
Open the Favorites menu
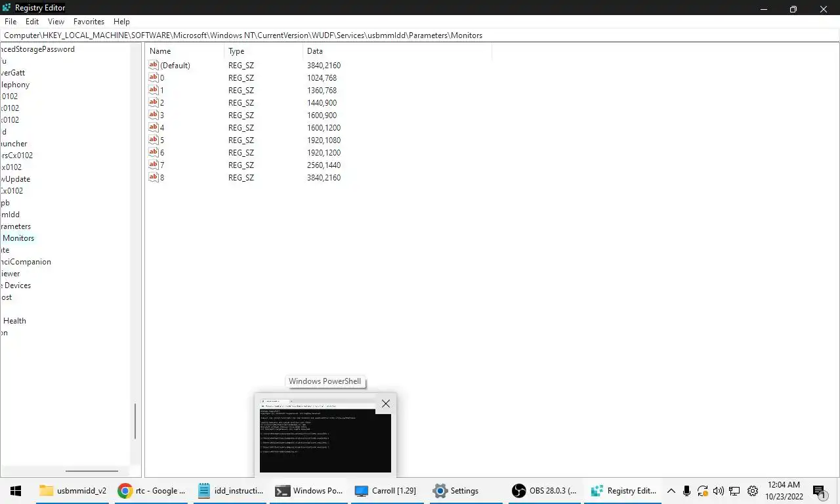point(89,22)
